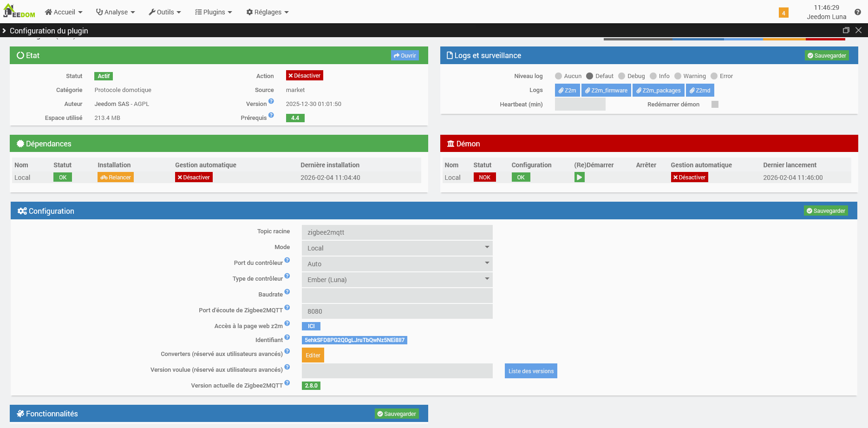
Task: Click the Heartbeat (min) input field
Action: [580, 104]
